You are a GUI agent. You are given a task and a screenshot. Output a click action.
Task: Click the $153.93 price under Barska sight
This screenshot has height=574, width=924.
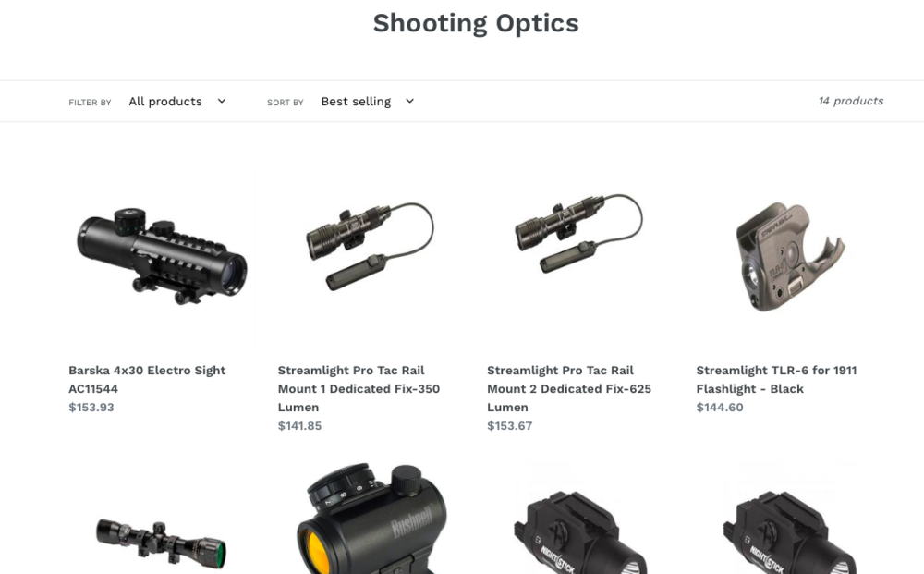click(x=91, y=408)
